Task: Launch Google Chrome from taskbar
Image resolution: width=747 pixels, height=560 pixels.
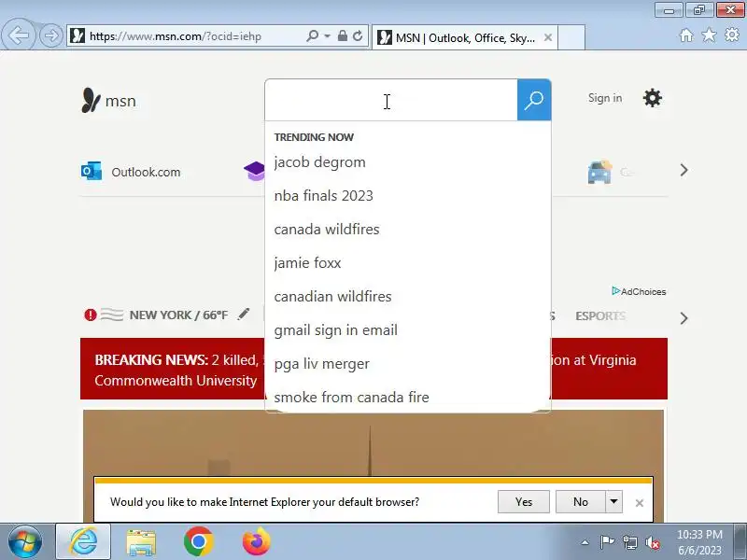Action: point(198,541)
